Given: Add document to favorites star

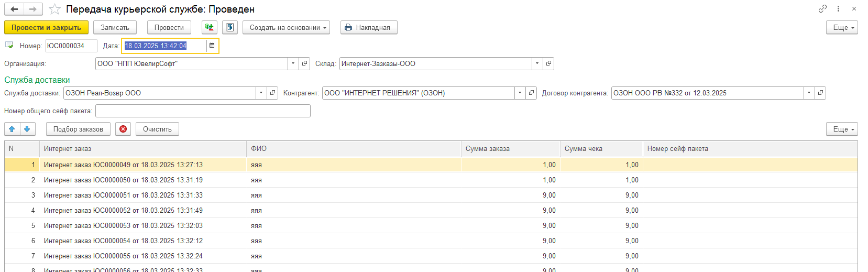Looking at the screenshot, I should tap(54, 9).
